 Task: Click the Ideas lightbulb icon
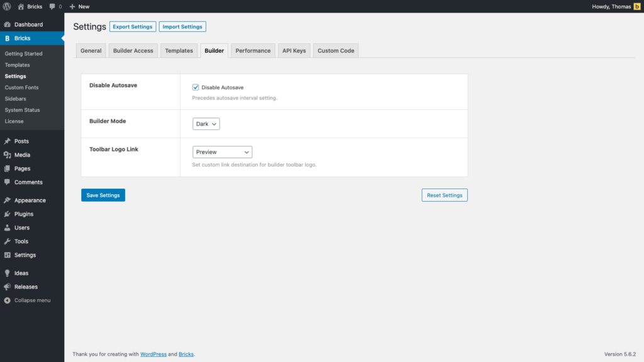(8, 273)
